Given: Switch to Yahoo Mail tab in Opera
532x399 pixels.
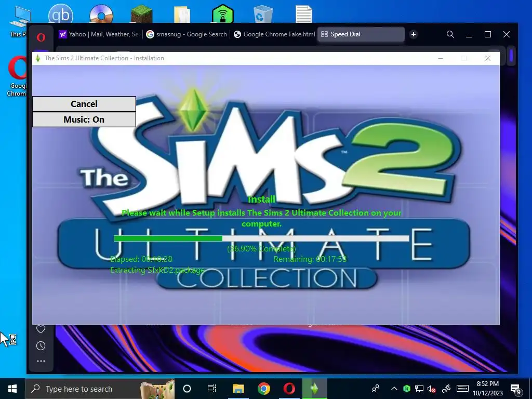Looking at the screenshot, I should coord(99,34).
